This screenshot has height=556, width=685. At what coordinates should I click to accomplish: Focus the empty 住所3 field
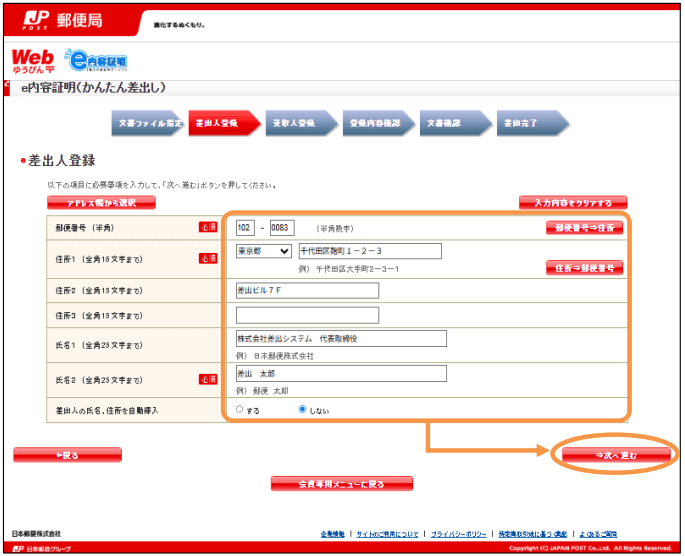pos(308,315)
